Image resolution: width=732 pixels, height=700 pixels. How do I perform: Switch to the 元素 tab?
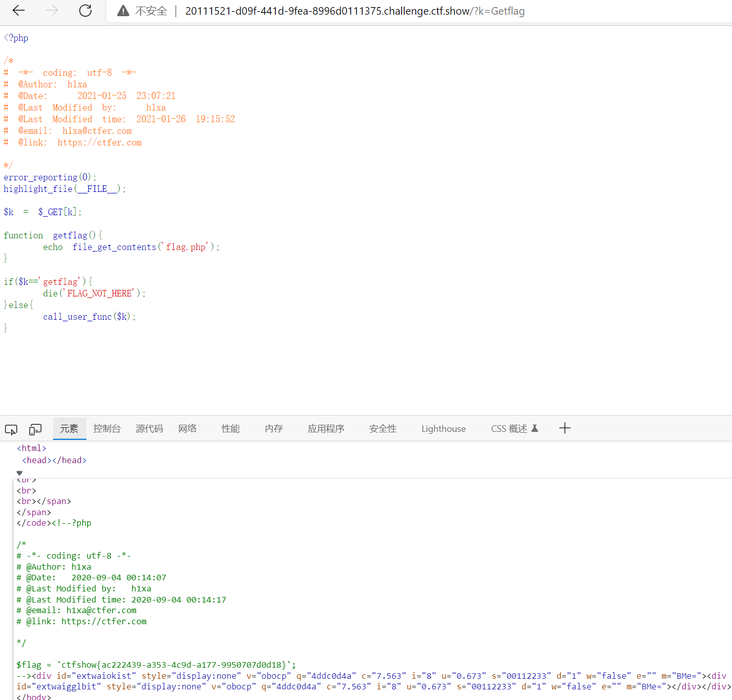[x=69, y=429]
